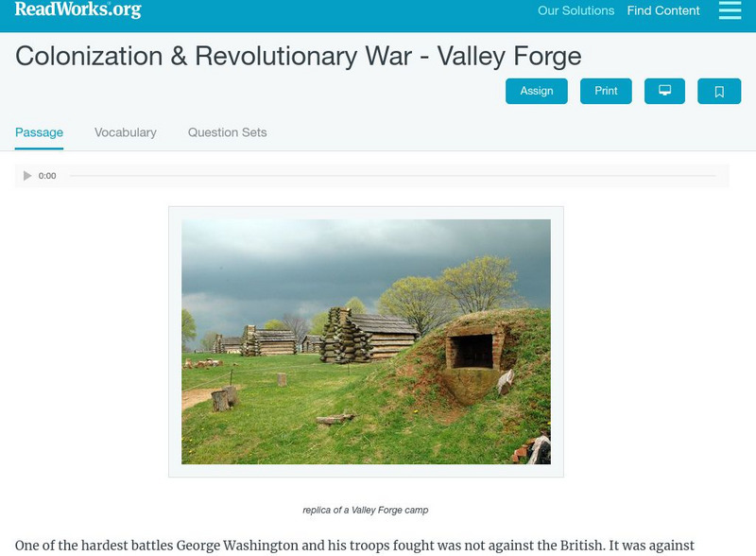Image resolution: width=756 pixels, height=556 pixels.
Task: Select the Passage tab
Action: 39,132
